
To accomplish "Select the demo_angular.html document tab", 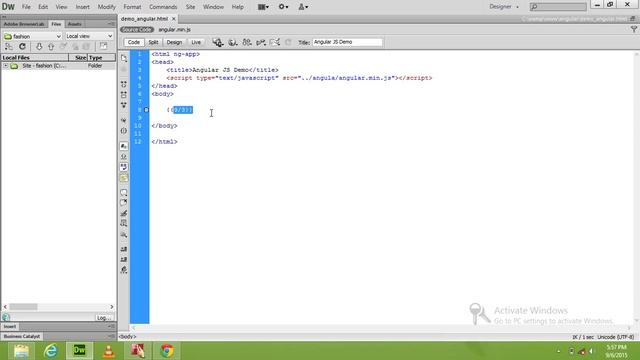I will point(144,19).
